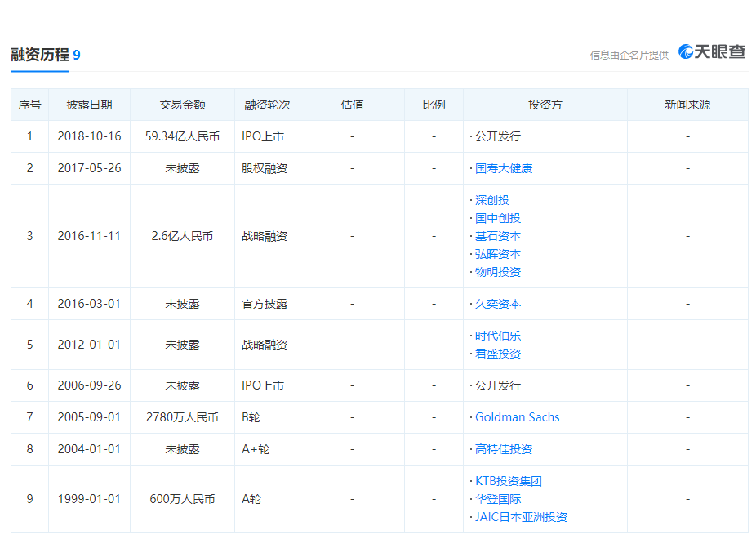The width and height of the screenshot is (756, 539).
Task: Open investor link 华登国际
Action: (x=498, y=499)
